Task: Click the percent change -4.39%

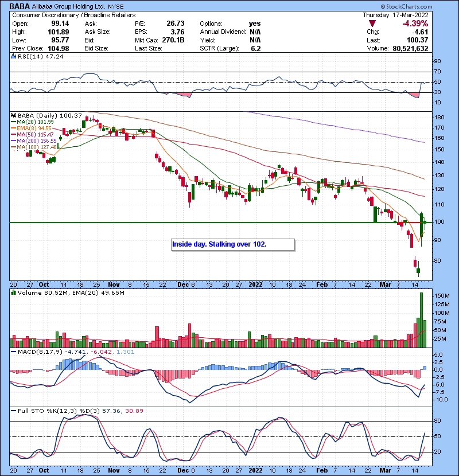Action: point(415,24)
